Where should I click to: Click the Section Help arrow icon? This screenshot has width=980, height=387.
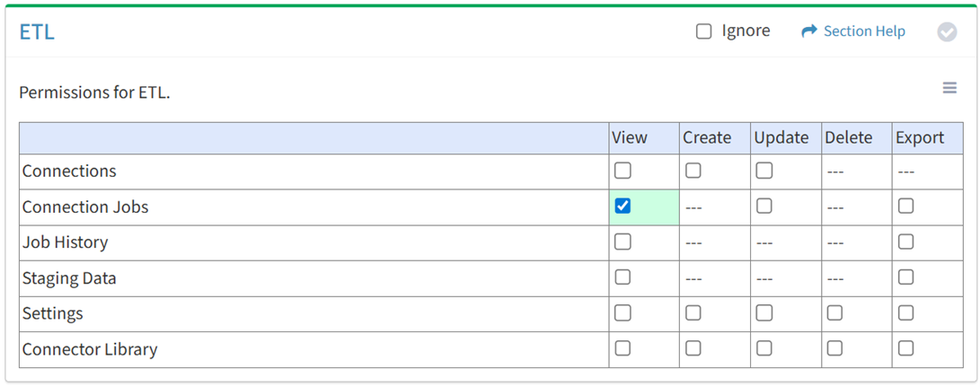click(808, 31)
